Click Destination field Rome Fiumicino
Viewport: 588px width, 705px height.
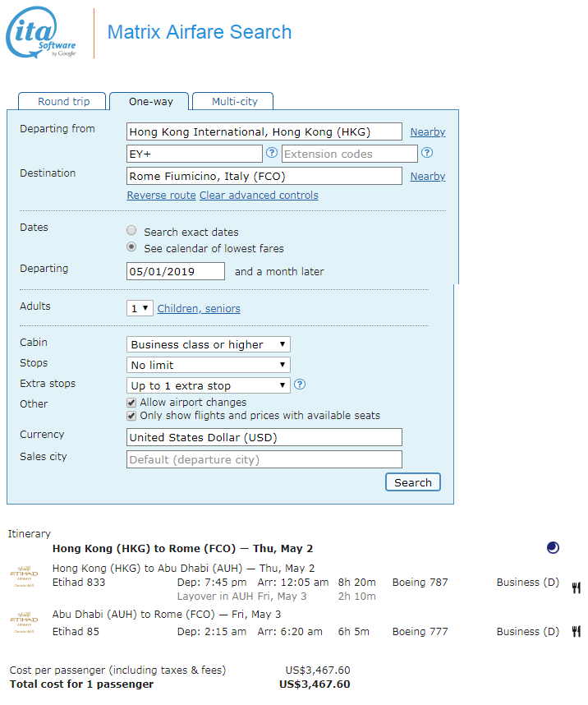[264, 176]
